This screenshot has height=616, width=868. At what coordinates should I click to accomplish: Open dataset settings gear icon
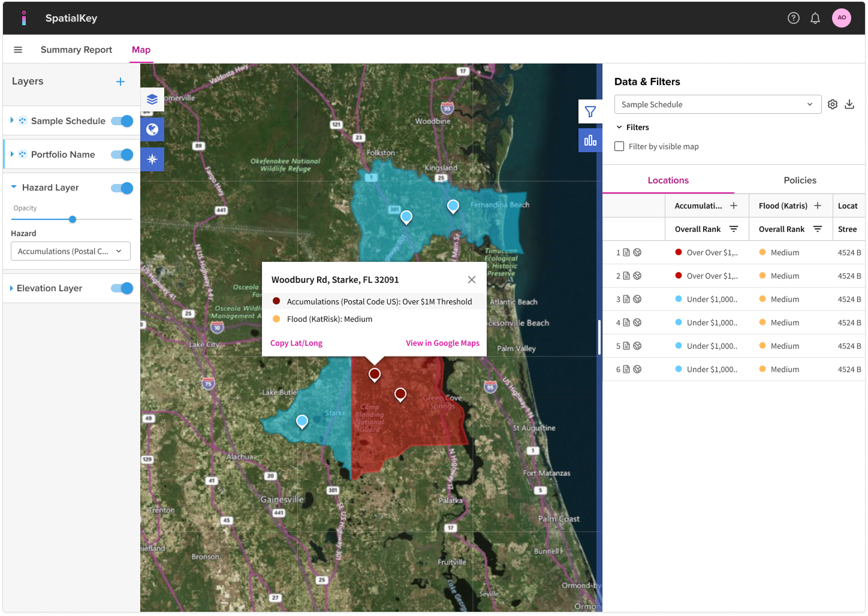pyautogui.click(x=833, y=104)
